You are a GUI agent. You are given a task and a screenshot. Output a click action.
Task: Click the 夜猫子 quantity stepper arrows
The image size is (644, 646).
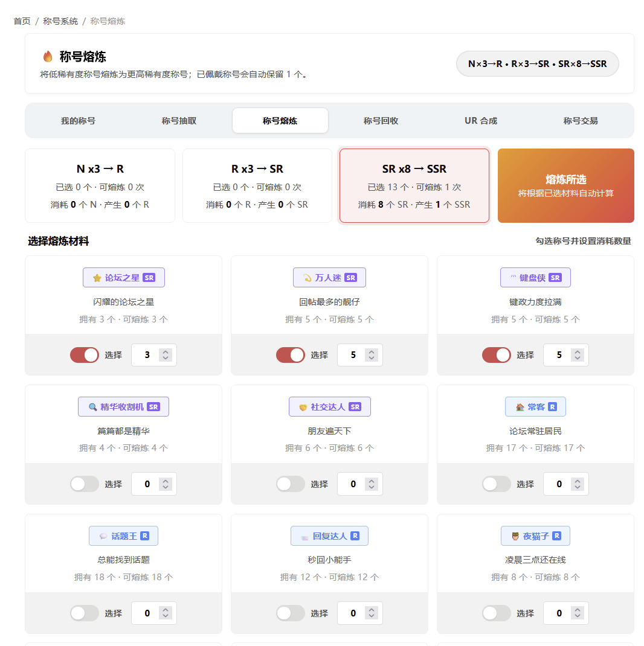click(x=577, y=613)
